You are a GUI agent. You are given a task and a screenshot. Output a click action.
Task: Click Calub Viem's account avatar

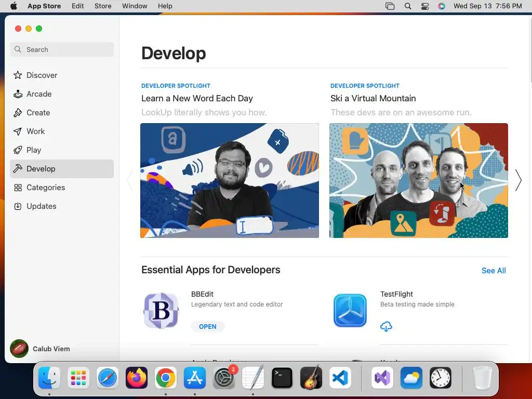19,349
